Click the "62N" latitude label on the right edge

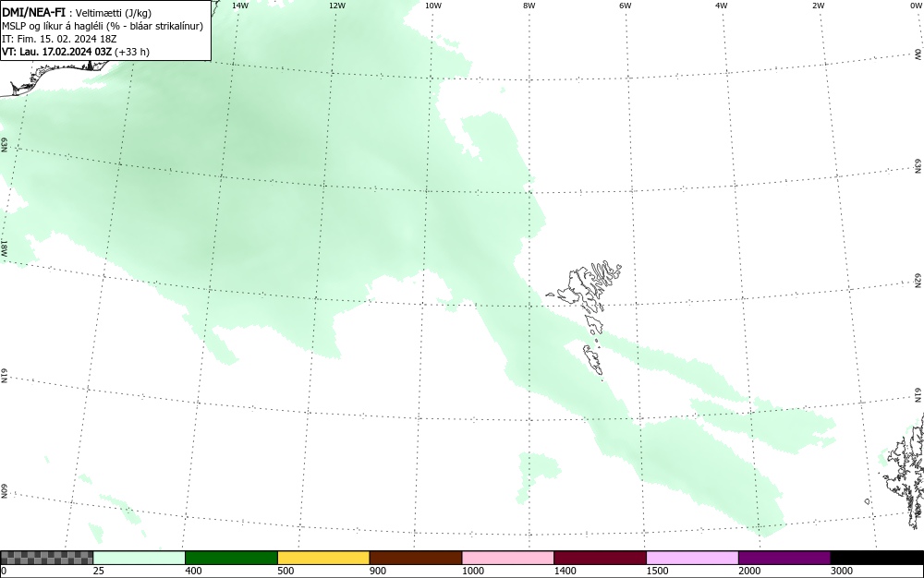[x=918, y=280]
